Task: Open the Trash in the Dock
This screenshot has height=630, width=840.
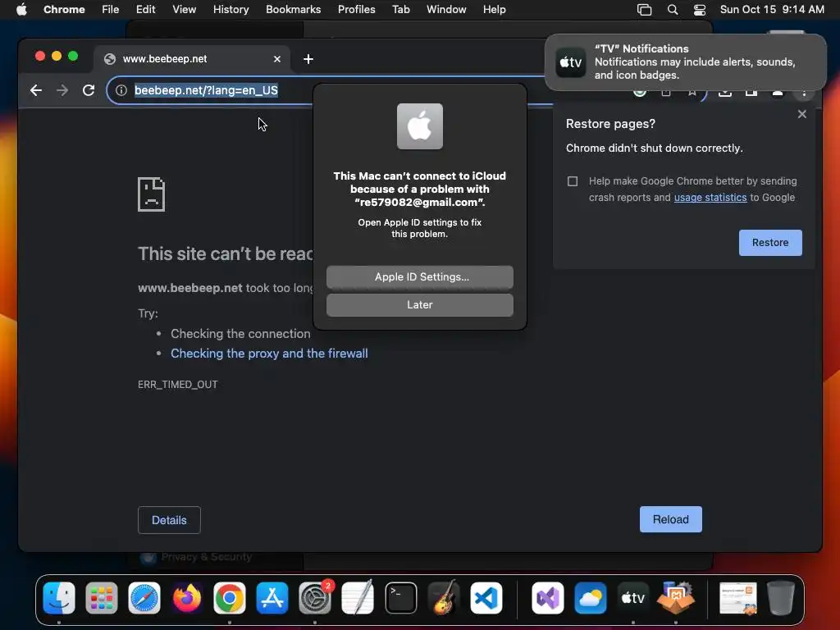Action: coord(781,597)
